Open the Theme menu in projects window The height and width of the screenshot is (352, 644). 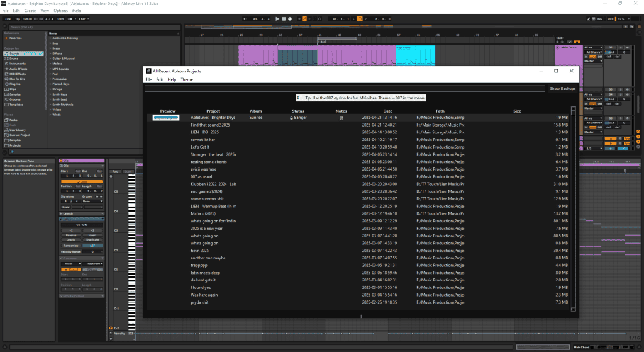coord(187,80)
